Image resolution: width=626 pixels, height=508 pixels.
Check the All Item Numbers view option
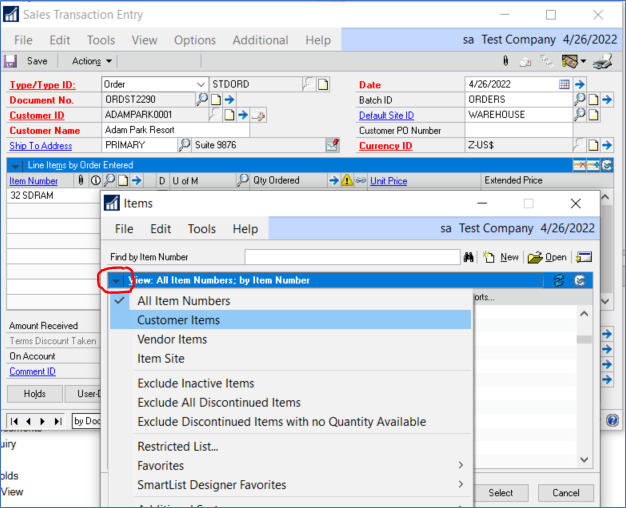(x=183, y=301)
